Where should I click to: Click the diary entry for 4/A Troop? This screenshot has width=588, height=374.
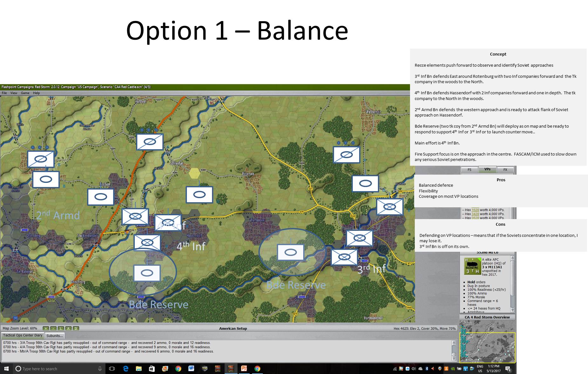[107, 347]
